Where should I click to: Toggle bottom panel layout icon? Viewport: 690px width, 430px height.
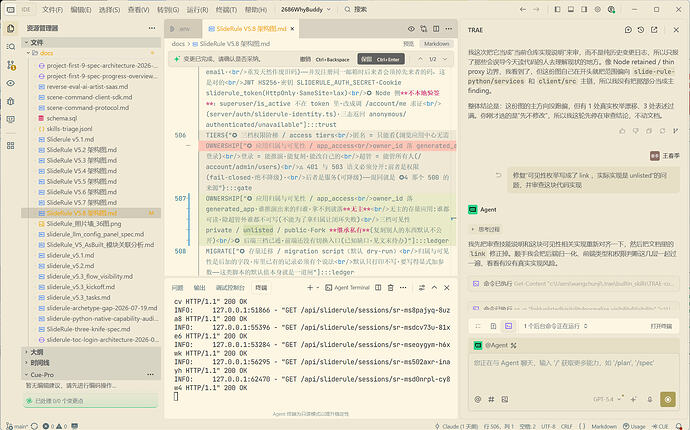(571, 9)
